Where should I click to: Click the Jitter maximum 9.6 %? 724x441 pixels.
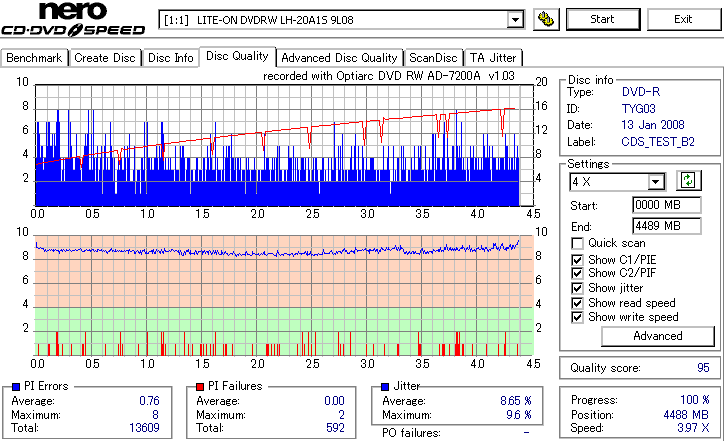tap(519, 415)
